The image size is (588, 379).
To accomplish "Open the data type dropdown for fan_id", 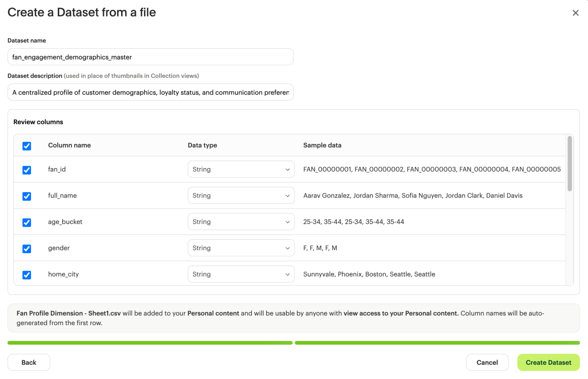I will (x=241, y=169).
